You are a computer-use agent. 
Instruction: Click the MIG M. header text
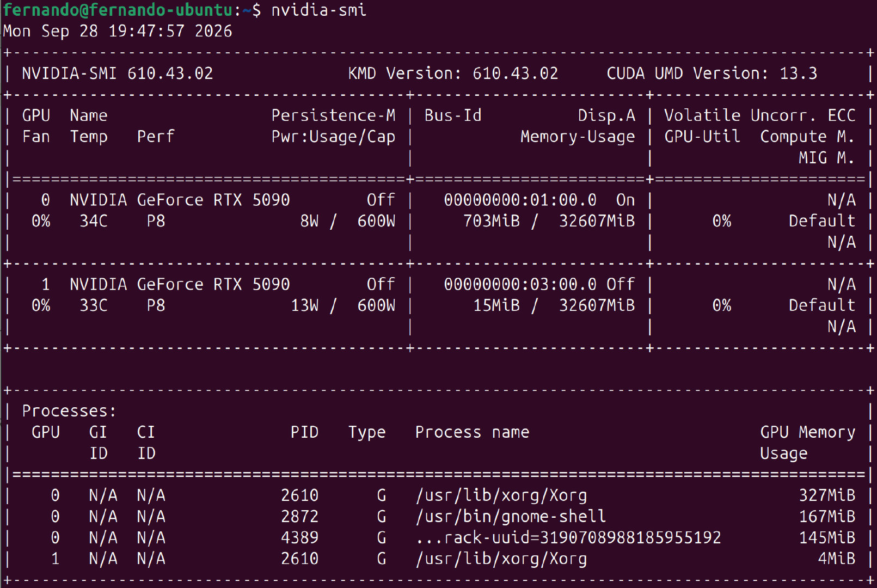pos(826,158)
